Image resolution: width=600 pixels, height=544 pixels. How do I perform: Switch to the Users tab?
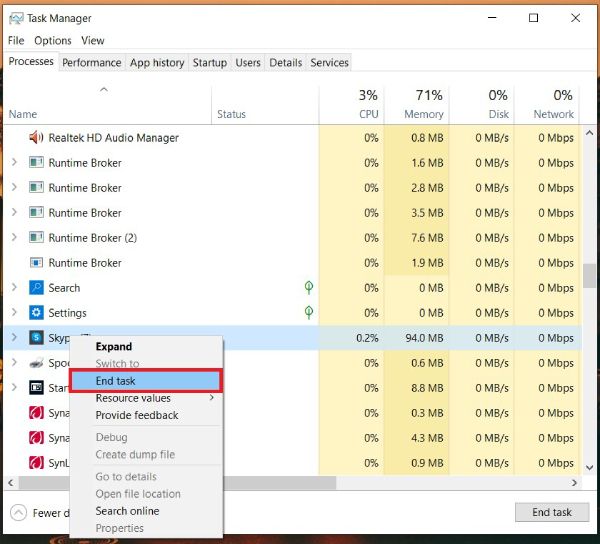pyautogui.click(x=248, y=63)
